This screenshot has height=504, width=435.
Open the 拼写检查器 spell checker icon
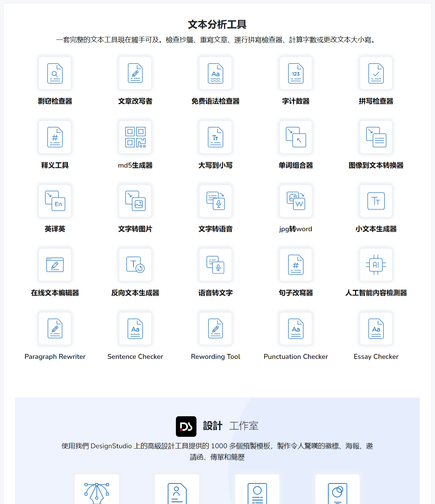click(376, 73)
